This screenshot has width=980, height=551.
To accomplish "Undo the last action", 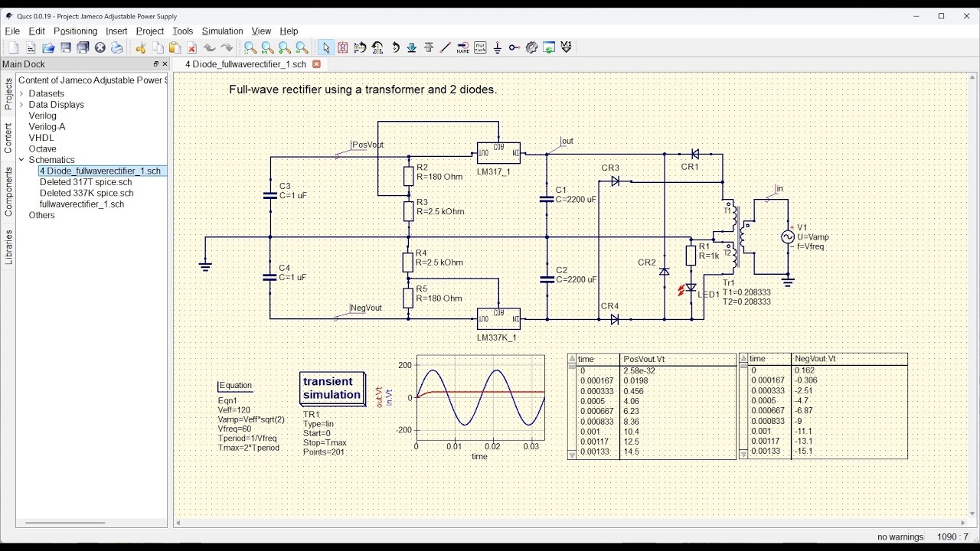I will (209, 47).
